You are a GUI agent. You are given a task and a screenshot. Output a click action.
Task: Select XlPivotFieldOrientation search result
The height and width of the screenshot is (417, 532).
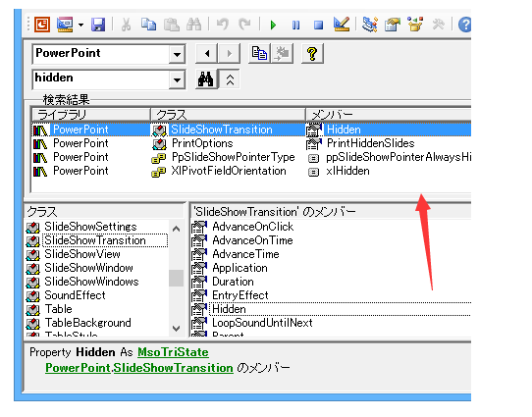click(x=229, y=171)
